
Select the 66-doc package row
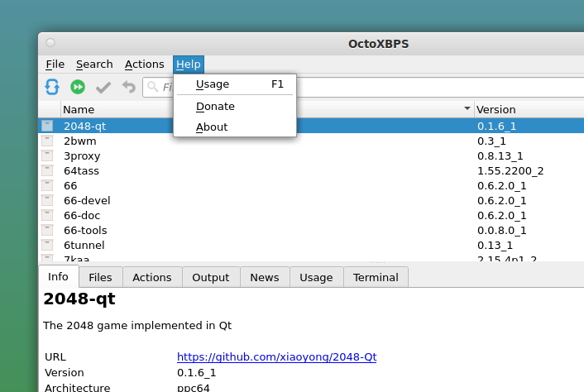point(311,215)
